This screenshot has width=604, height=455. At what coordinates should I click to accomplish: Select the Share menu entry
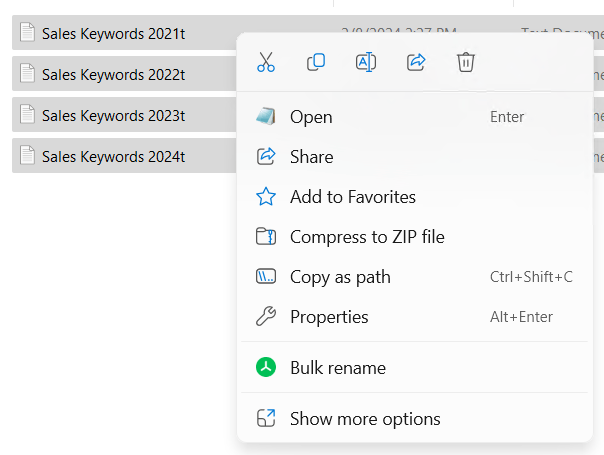pyautogui.click(x=311, y=157)
